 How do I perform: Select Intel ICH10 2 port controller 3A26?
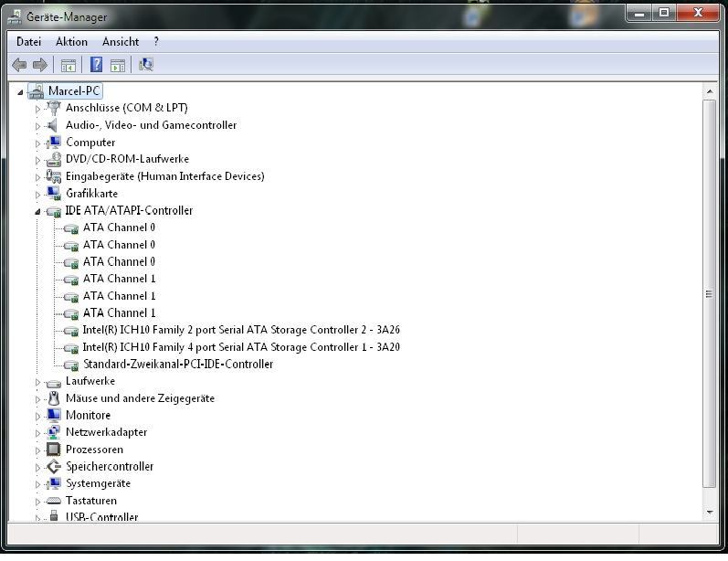241,330
